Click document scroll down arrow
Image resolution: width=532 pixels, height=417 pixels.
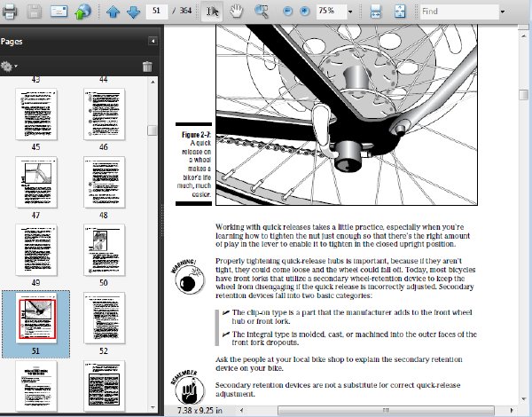click(x=524, y=399)
